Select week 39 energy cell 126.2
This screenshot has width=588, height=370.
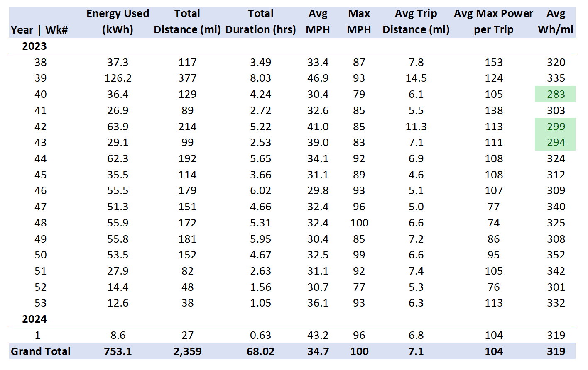(x=118, y=78)
